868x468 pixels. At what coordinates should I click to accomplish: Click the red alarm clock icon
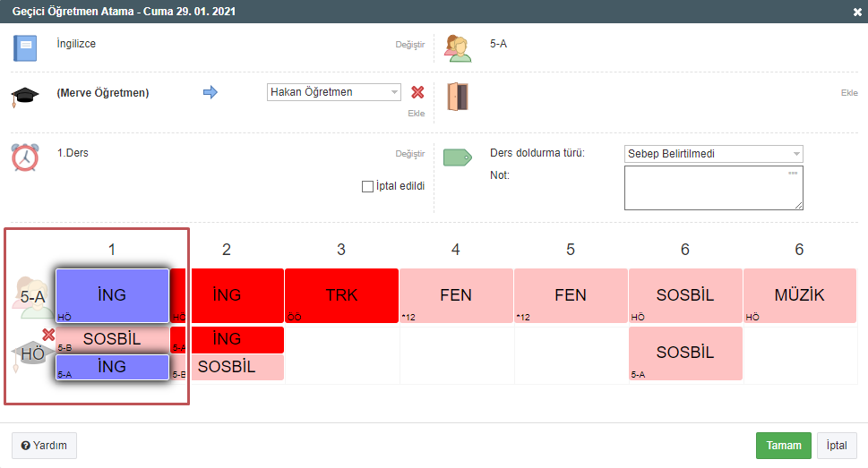(x=25, y=157)
